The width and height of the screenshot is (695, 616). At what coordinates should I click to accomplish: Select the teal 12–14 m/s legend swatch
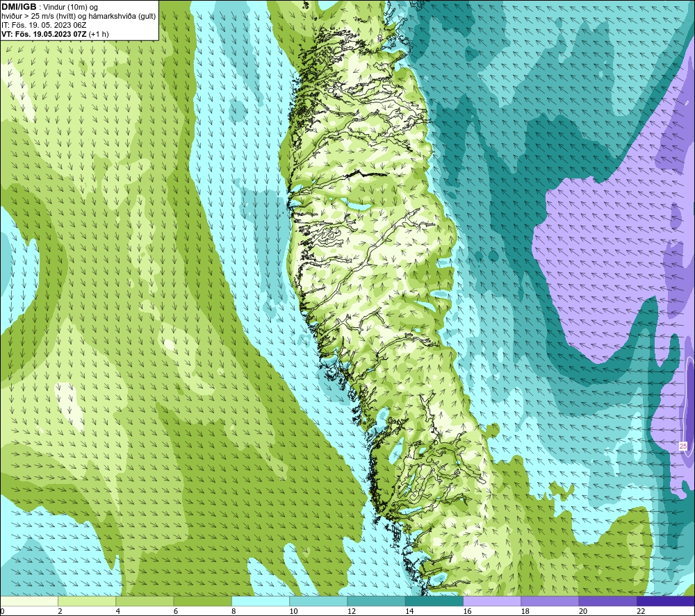tap(376, 601)
